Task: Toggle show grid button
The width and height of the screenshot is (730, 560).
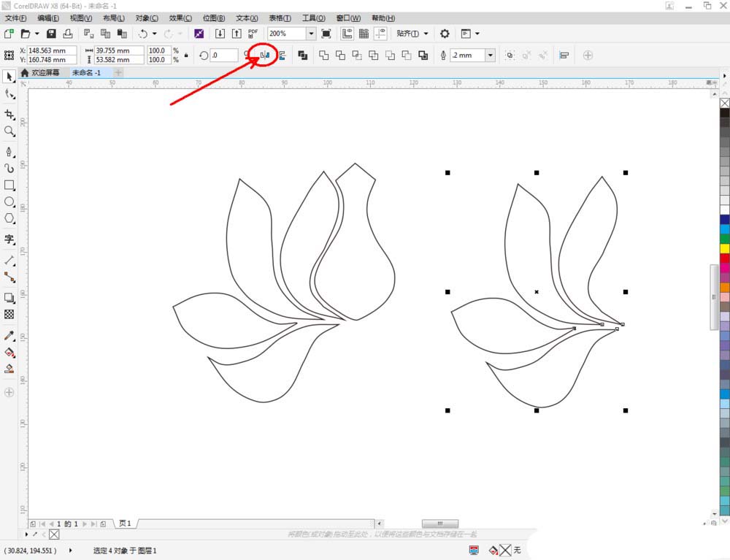Action: tap(364, 34)
